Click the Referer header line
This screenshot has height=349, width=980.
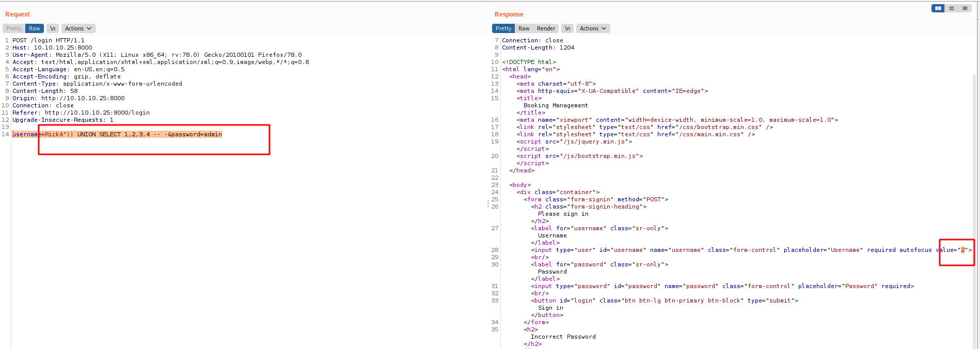click(81, 113)
